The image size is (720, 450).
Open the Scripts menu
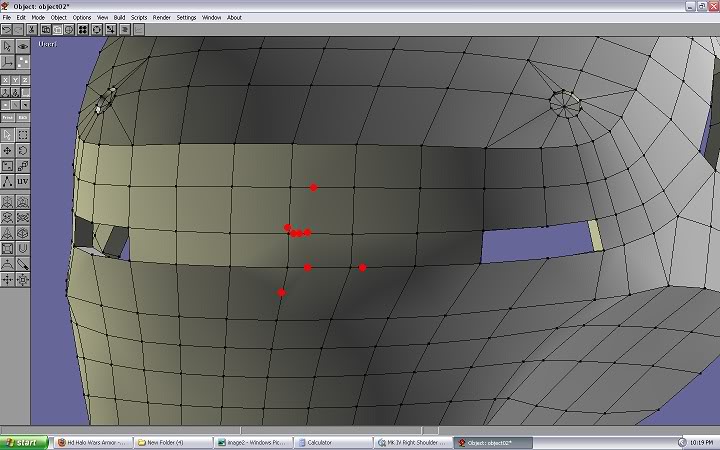[x=139, y=17]
